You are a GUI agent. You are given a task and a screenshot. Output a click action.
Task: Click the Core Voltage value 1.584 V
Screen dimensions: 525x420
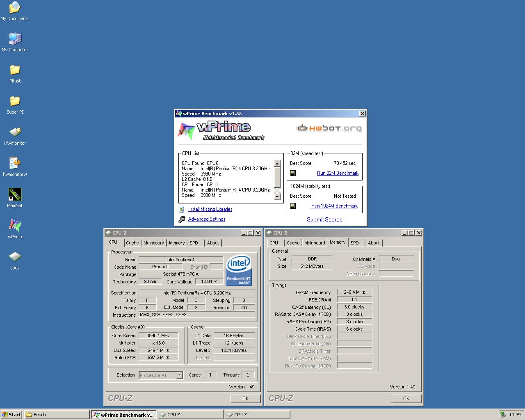(209, 281)
